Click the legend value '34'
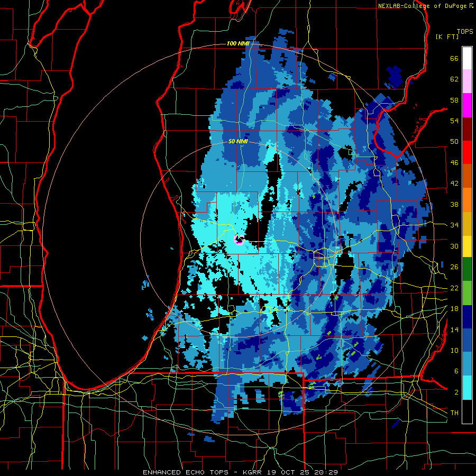The height and width of the screenshot is (476, 476). tap(454, 225)
